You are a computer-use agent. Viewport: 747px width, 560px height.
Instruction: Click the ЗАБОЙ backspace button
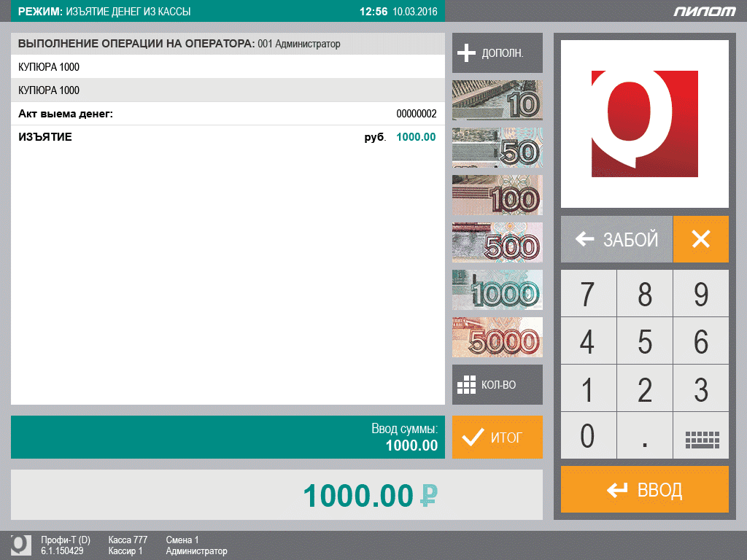pyautogui.click(x=616, y=239)
